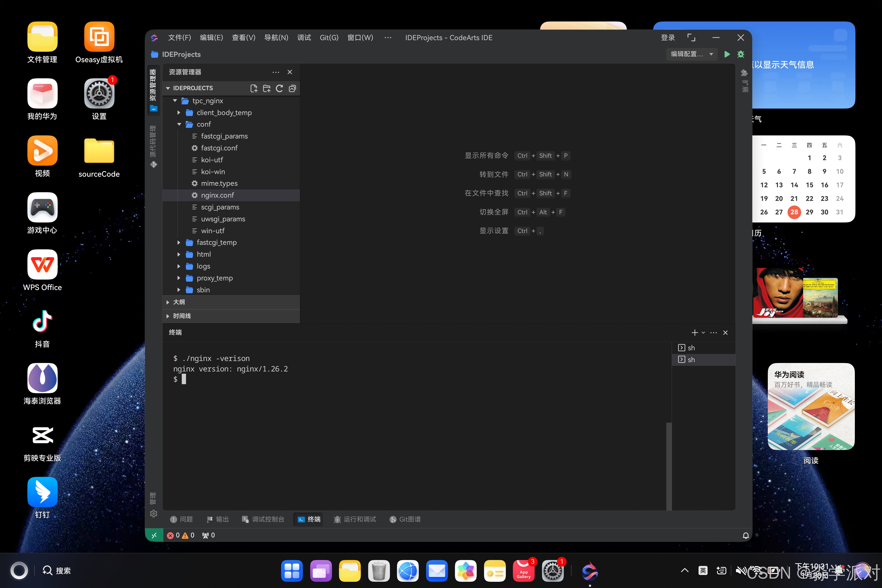Toggle the Explorer sidebar tab
Screen dimensions: 882x588
154,89
